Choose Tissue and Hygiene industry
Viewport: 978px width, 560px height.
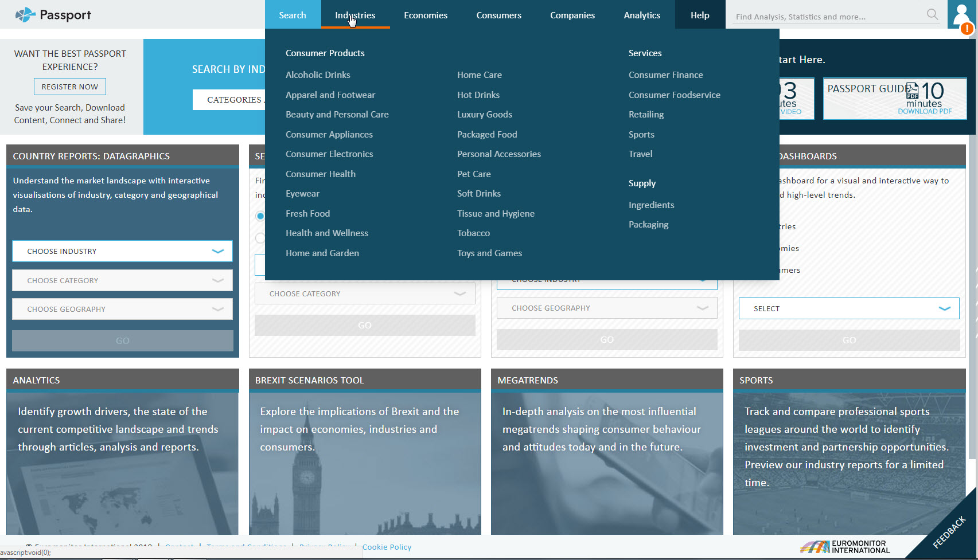(496, 214)
